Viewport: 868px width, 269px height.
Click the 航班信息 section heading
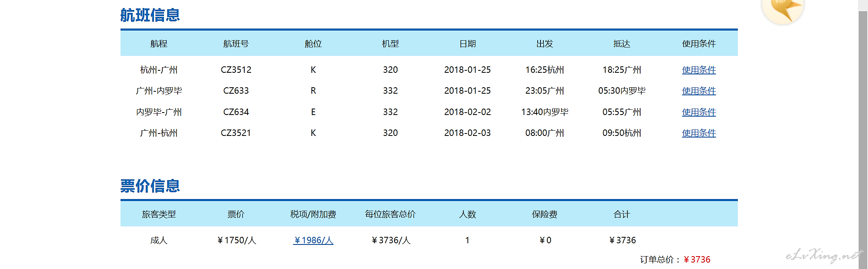150,15
